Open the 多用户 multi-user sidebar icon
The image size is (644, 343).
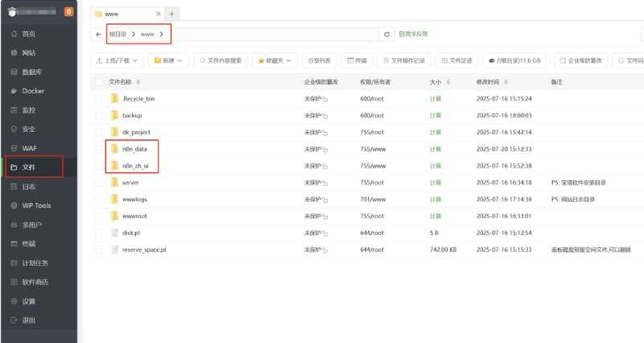pos(14,225)
